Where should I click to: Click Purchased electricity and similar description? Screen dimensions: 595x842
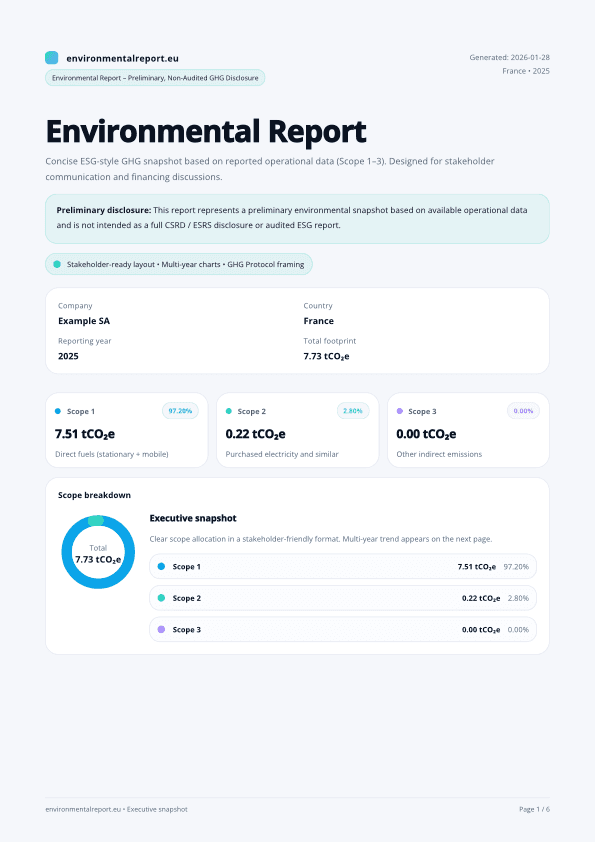point(282,454)
